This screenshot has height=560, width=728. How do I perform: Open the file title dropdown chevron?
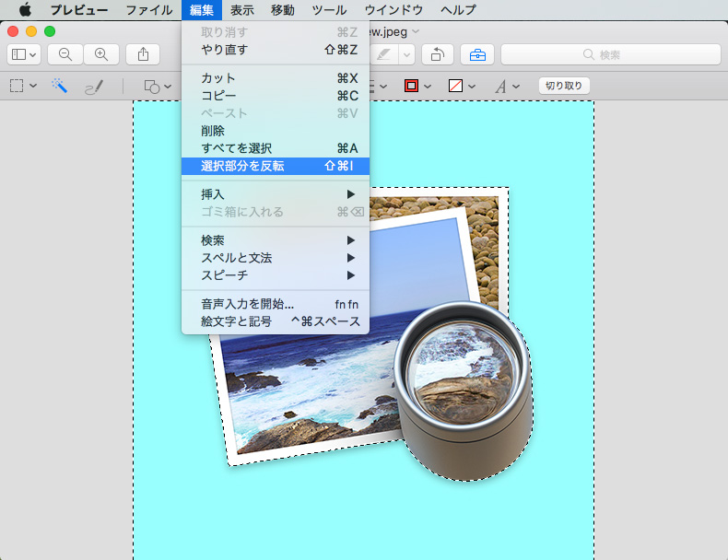point(416,31)
